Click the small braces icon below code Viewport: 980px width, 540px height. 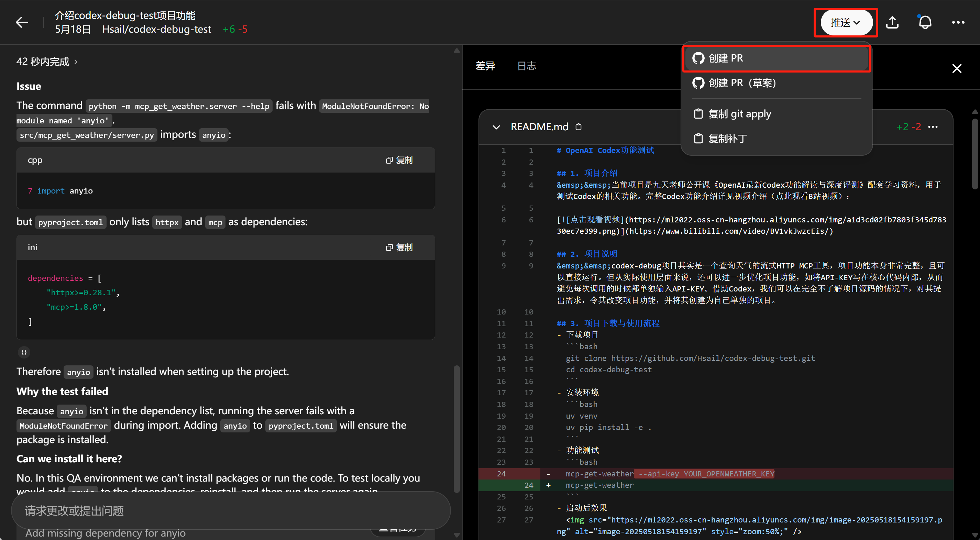coord(24,352)
